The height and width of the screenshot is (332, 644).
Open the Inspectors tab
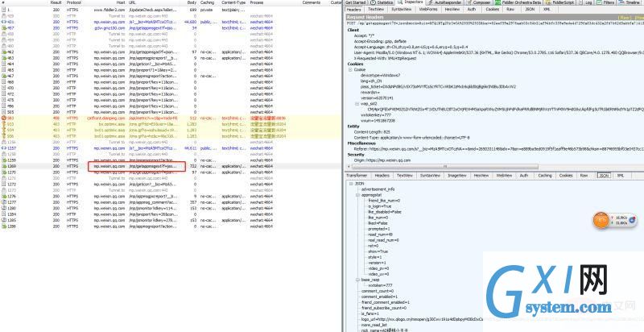[x=411, y=2]
